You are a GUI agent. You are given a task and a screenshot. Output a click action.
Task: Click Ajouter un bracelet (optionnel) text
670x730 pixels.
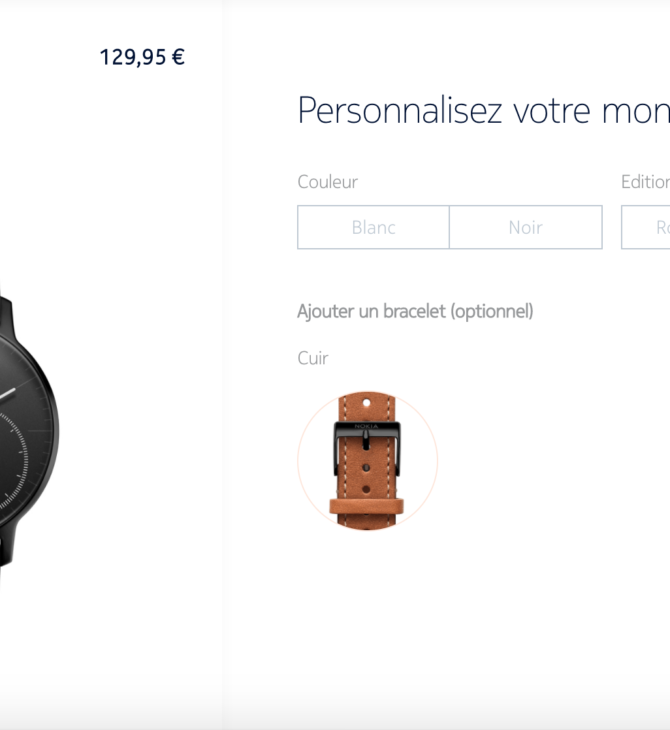pyautogui.click(x=415, y=311)
